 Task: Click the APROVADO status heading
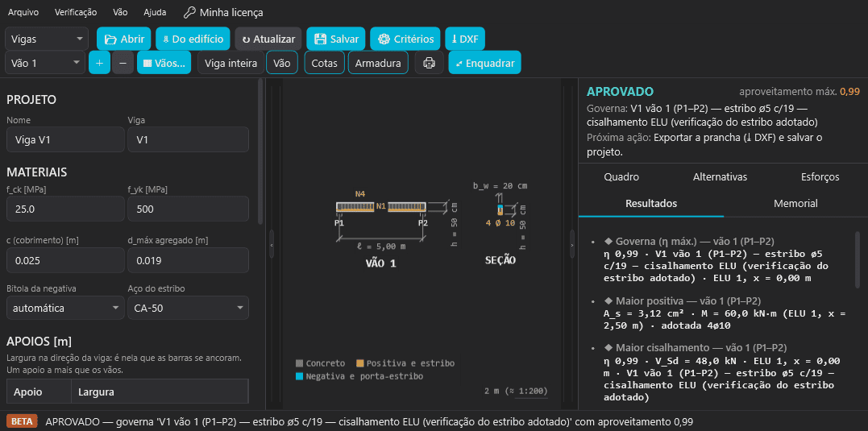(x=620, y=92)
